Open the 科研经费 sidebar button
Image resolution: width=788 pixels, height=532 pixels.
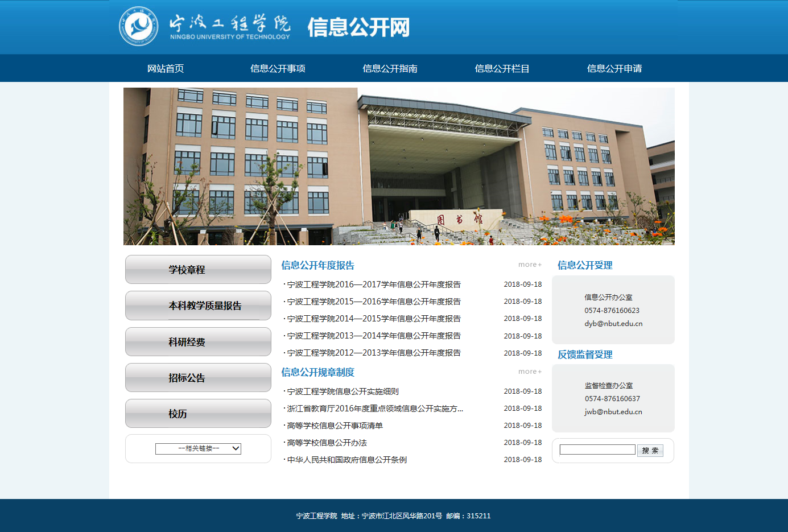(x=198, y=342)
